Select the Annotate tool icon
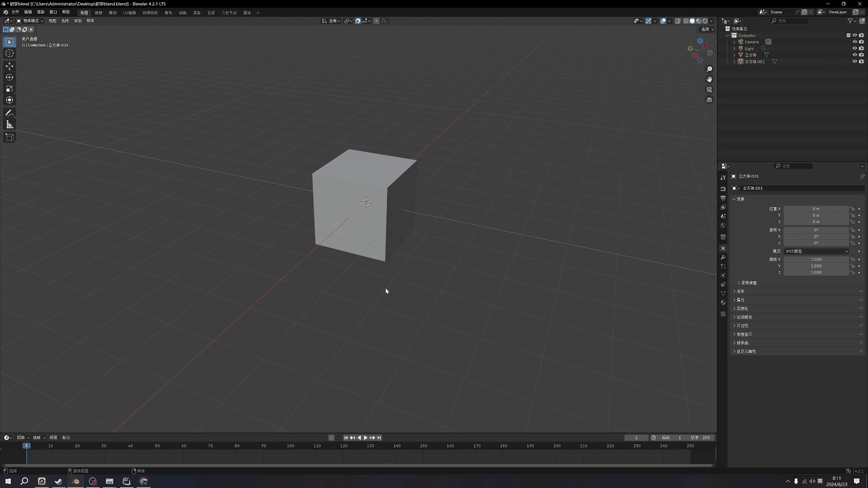This screenshot has height=488, width=868. click(9, 113)
